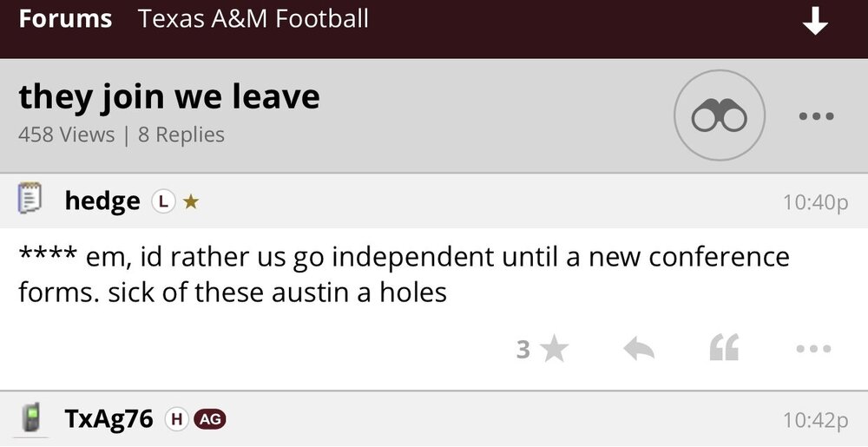Open the Texas A&M Football board

click(253, 19)
